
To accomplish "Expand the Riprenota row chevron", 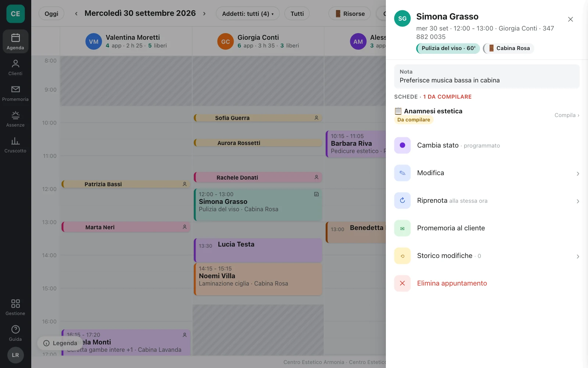I will pos(578,201).
